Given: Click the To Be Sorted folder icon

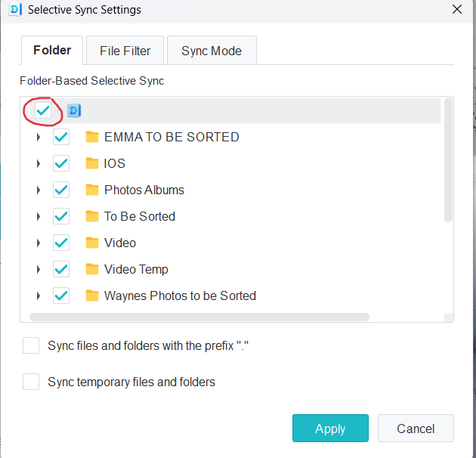Looking at the screenshot, I should click(x=92, y=216).
